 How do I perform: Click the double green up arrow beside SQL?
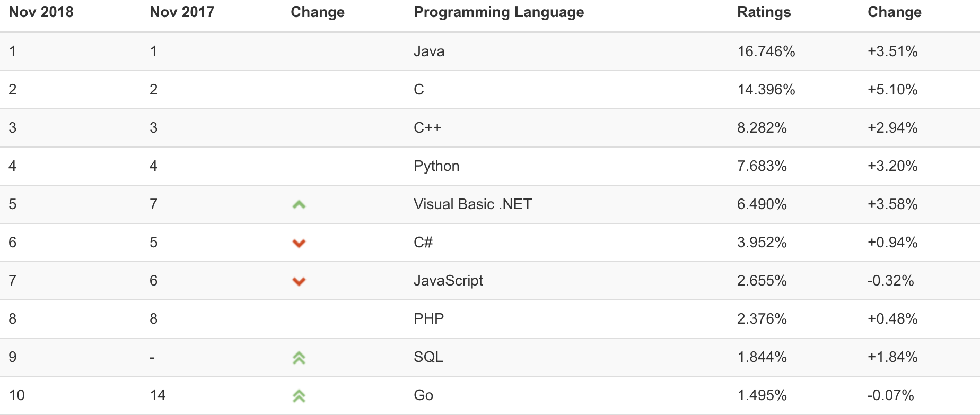(x=299, y=358)
